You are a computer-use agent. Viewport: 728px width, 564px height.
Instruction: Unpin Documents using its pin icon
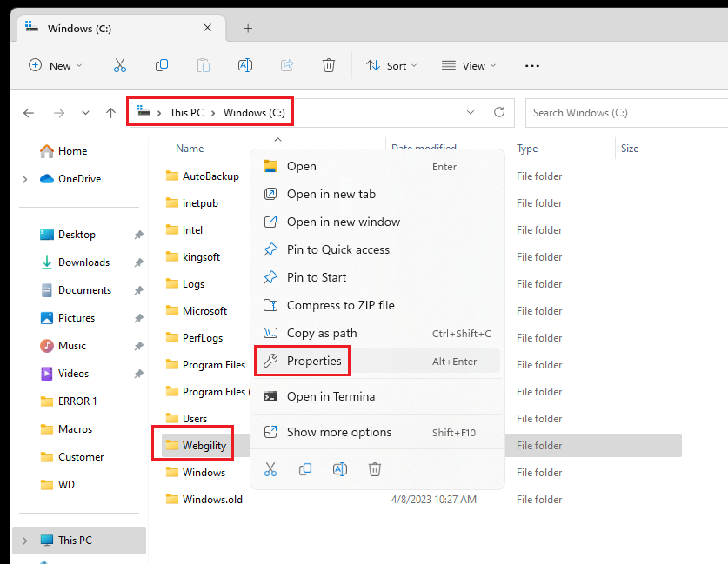point(138,290)
